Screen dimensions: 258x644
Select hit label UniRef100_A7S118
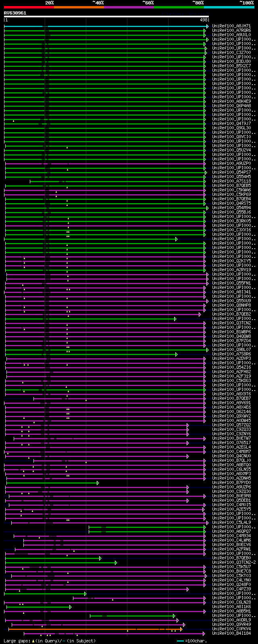pos(231,181)
